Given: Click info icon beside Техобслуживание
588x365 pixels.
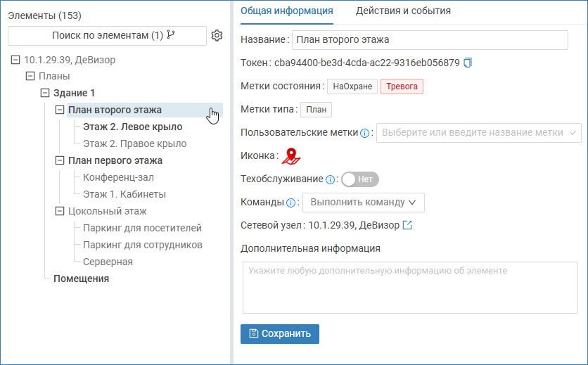Looking at the screenshot, I should tap(331, 179).
